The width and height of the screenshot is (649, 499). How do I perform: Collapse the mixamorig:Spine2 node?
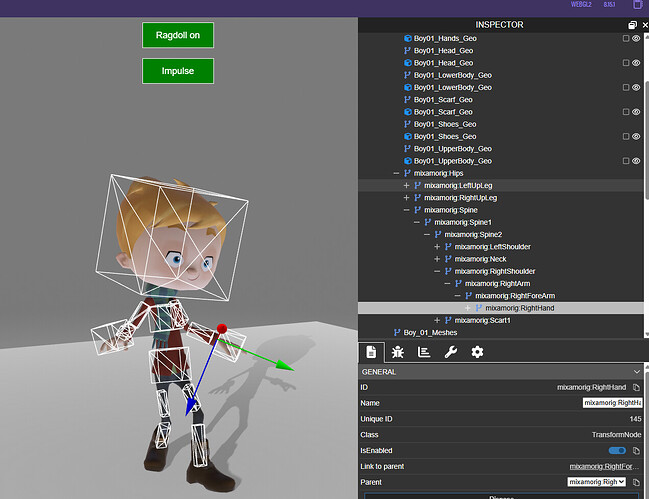pyautogui.click(x=427, y=235)
